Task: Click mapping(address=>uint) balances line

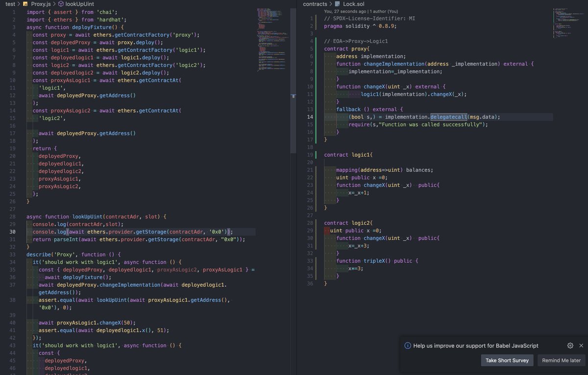Action: [385, 170]
